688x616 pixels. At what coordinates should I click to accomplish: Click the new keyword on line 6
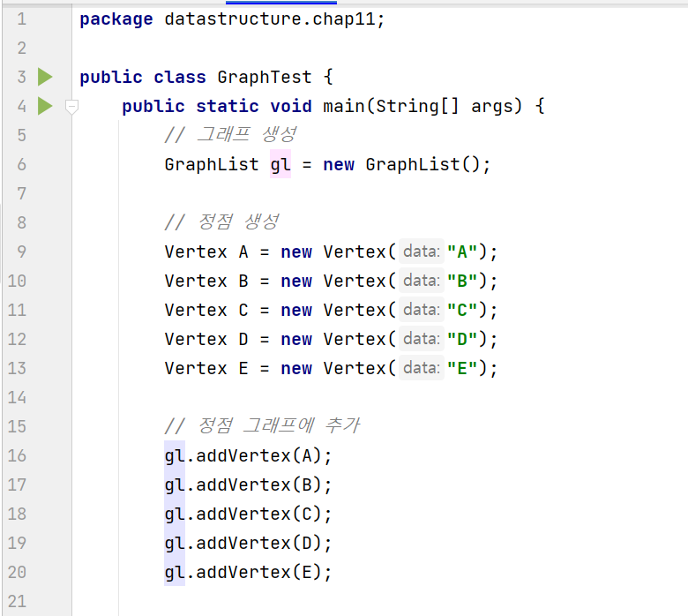point(339,165)
